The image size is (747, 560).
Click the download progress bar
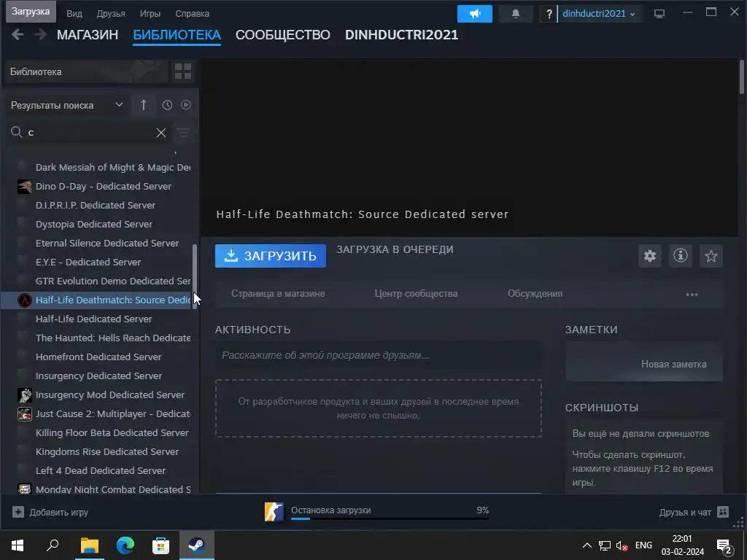[x=390, y=518]
